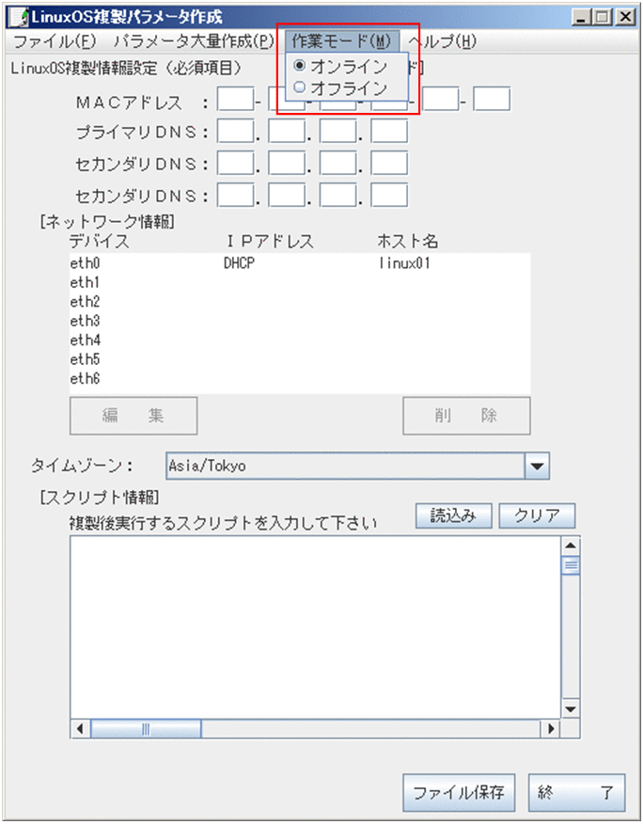Close the LinuxOS複製パラメータ作成 window

click(x=625, y=17)
